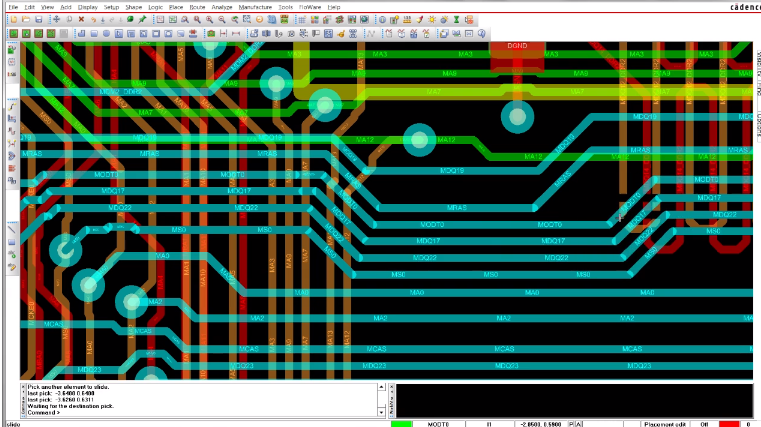
Task: Click the A button in status bar
Action: pos(579,424)
